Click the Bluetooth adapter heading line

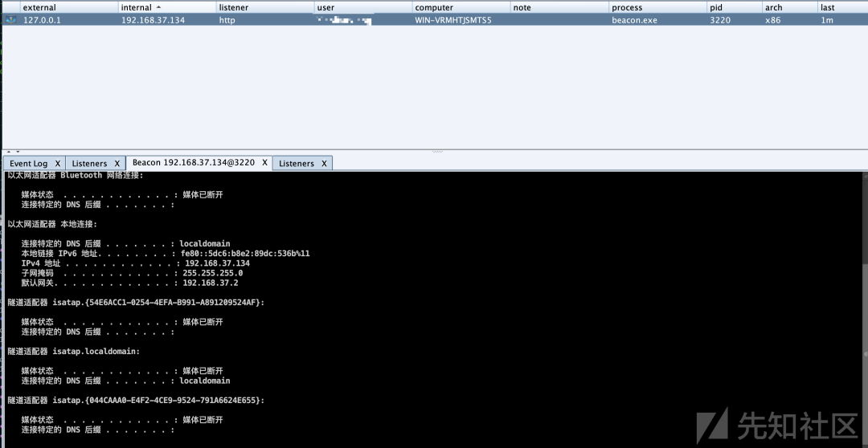(76, 175)
